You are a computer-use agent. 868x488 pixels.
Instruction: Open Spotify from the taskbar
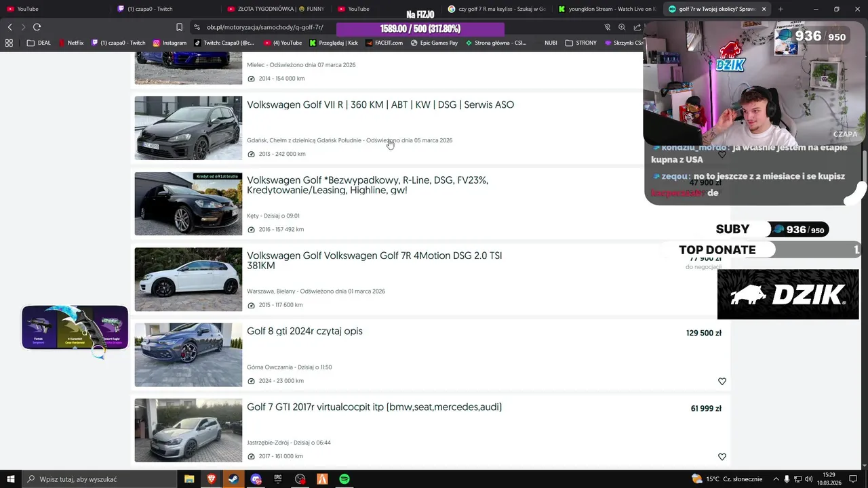344,479
